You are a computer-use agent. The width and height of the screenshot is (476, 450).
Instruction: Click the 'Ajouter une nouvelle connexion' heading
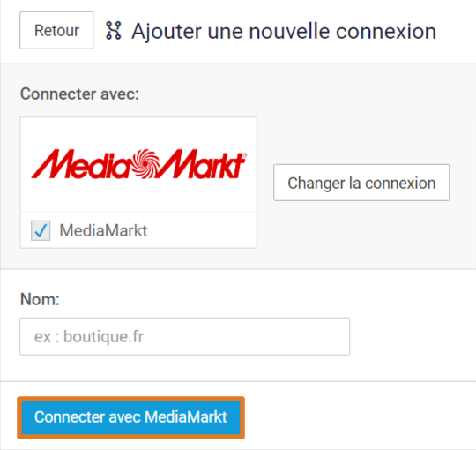tap(284, 31)
